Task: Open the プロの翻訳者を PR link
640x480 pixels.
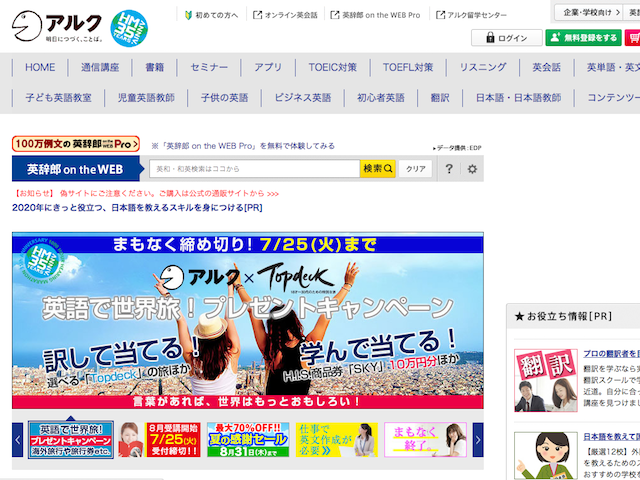Action: pyautogui.click(x=611, y=354)
